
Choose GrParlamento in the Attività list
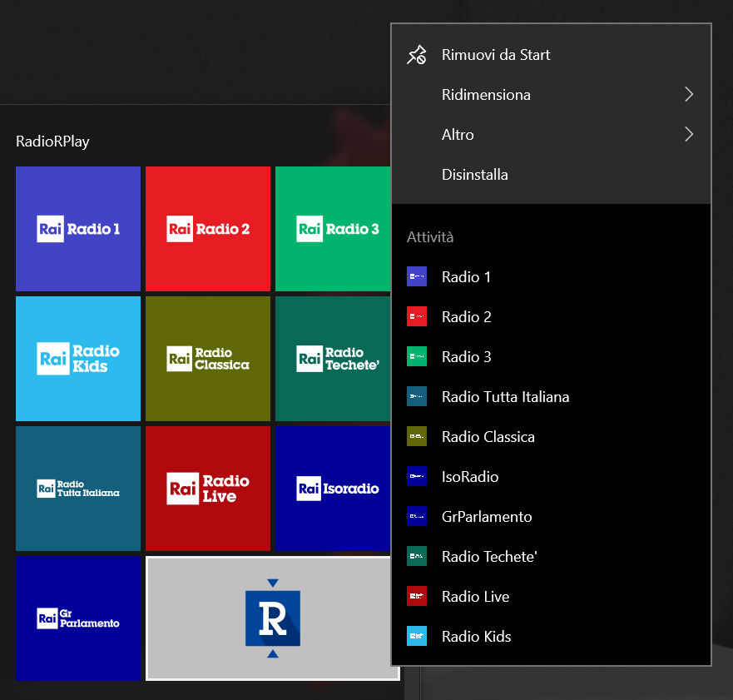point(551,517)
